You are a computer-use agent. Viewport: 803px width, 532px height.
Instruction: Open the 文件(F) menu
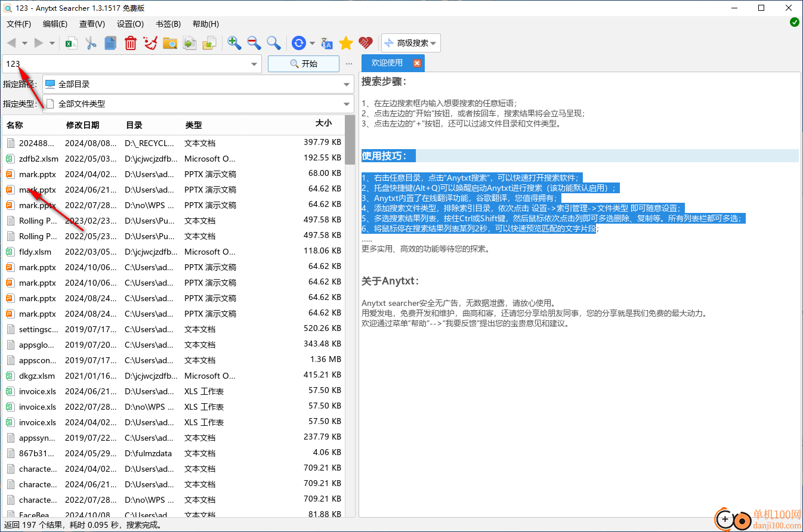click(x=19, y=24)
